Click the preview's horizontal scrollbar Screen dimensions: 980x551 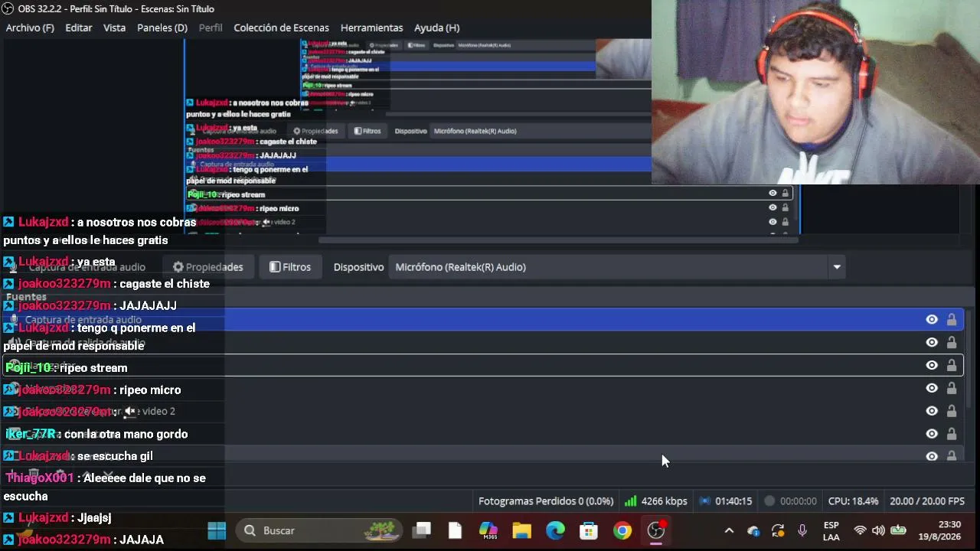click(x=559, y=240)
